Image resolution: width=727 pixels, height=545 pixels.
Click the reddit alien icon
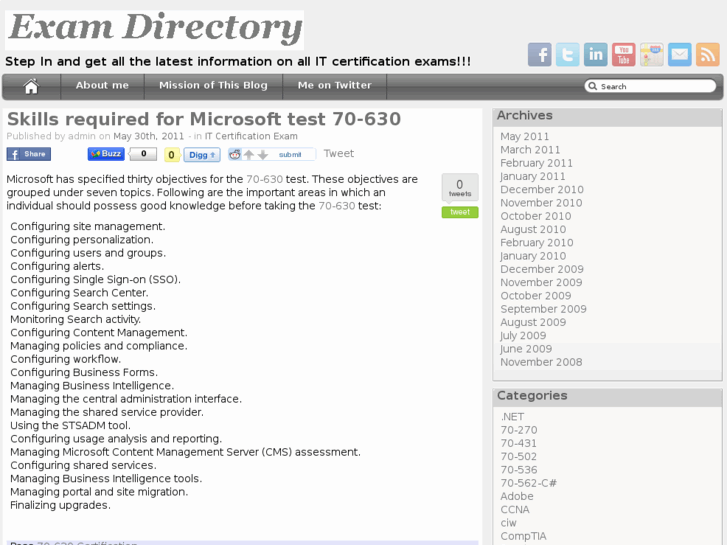point(235,154)
